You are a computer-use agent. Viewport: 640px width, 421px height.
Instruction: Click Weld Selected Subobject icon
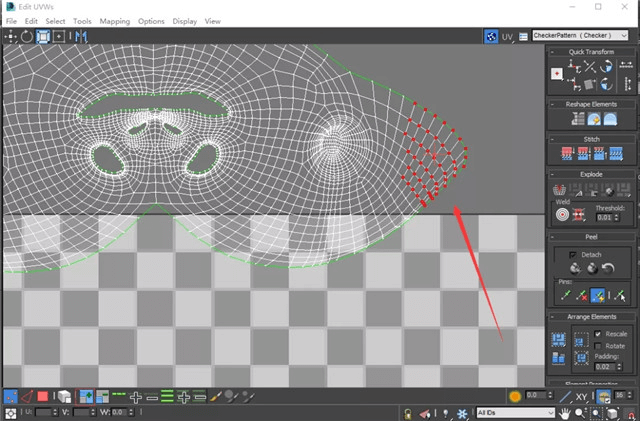click(x=578, y=214)
